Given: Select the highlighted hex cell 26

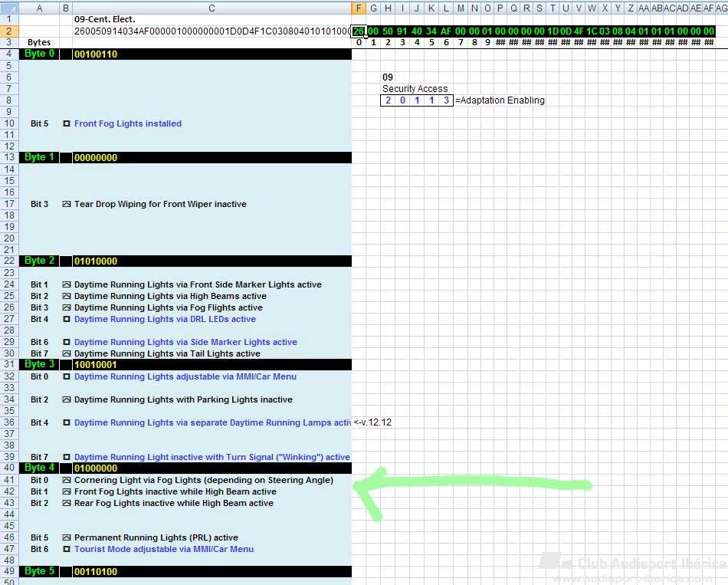Looking at the screenshot, I should 359,31.
